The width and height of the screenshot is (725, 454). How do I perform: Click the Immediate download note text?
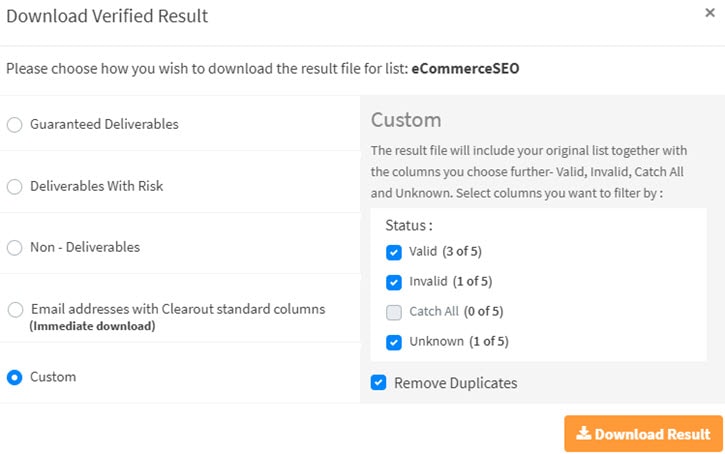click(x=91, y=326)
